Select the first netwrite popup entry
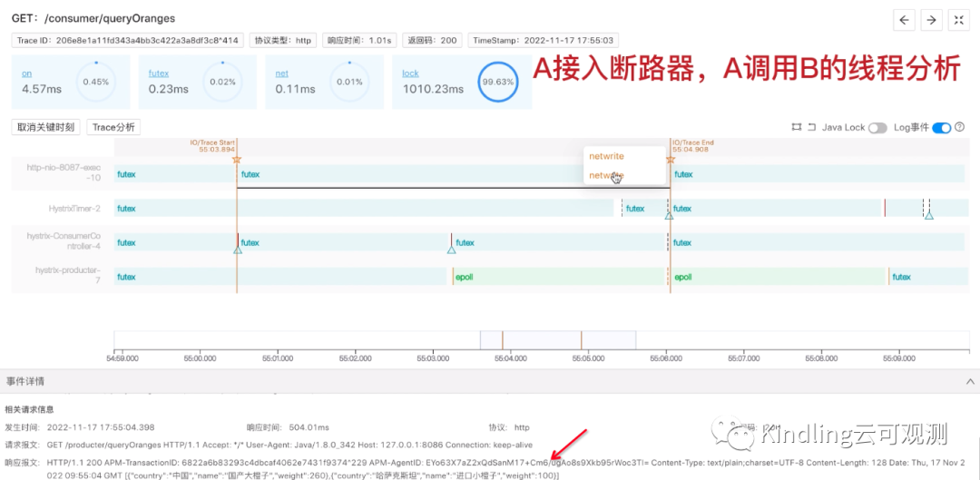The width and height of the screenshot is (980, 480). [x=607, y=156]
